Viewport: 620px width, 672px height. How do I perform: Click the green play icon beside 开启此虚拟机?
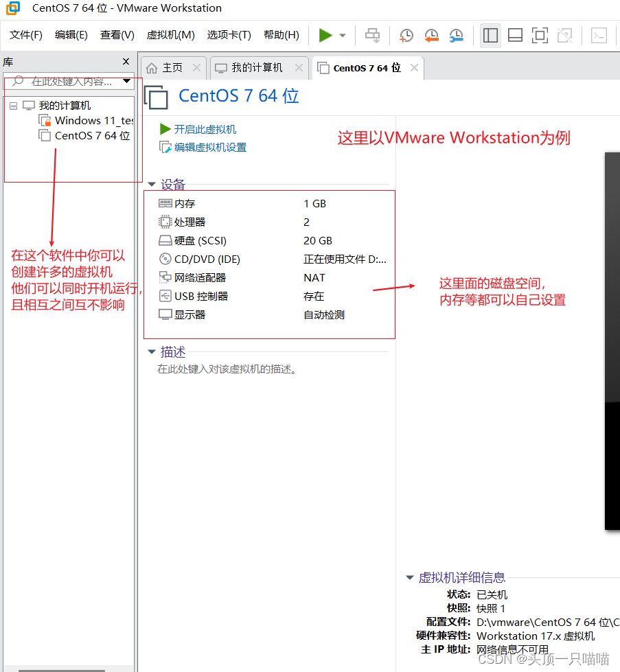pyautogui.click(x=165, y=128)
